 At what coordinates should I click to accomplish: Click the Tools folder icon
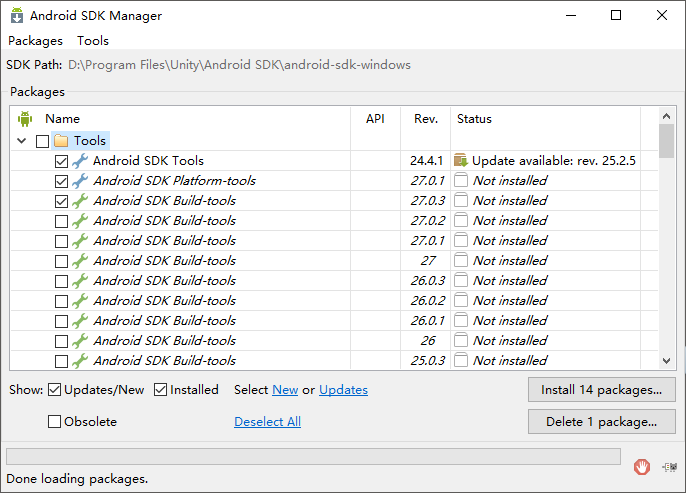point(61,141)
